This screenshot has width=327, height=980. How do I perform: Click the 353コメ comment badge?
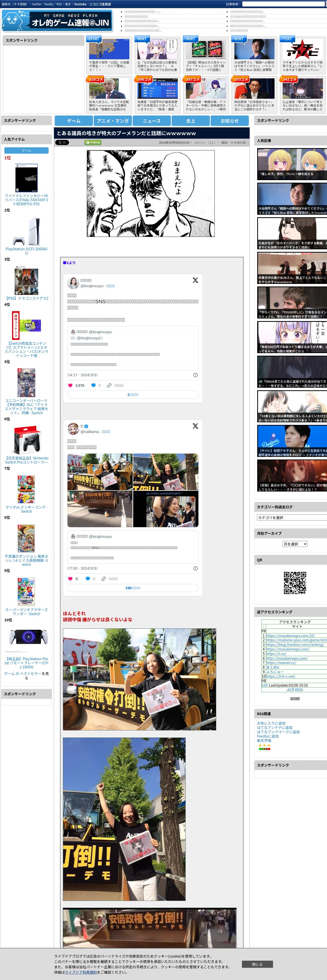point(241,79)
